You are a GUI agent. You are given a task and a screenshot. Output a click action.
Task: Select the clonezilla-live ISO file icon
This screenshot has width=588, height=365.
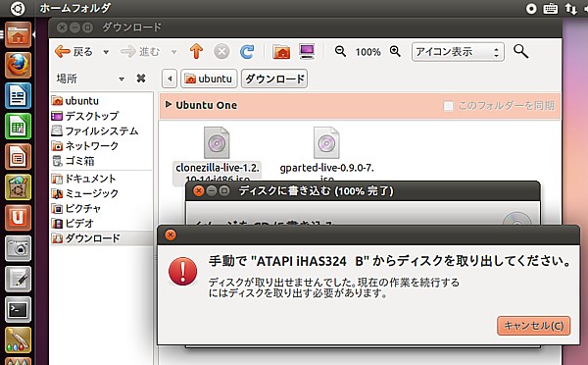[x=217, y=142]
